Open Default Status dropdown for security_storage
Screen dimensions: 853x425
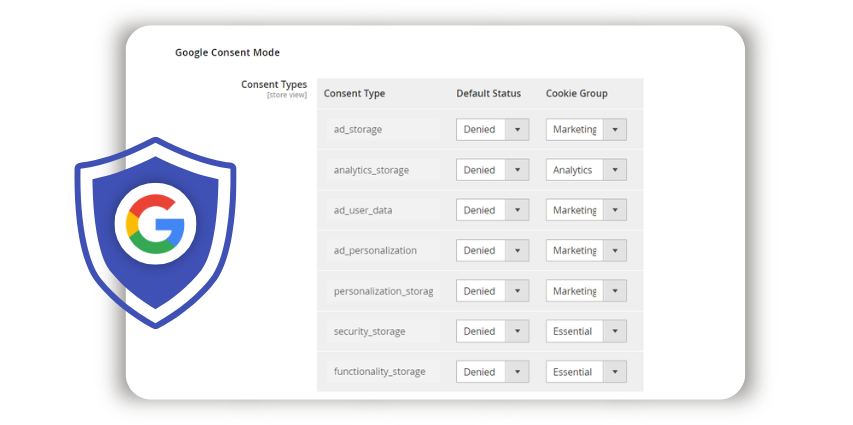492,331
